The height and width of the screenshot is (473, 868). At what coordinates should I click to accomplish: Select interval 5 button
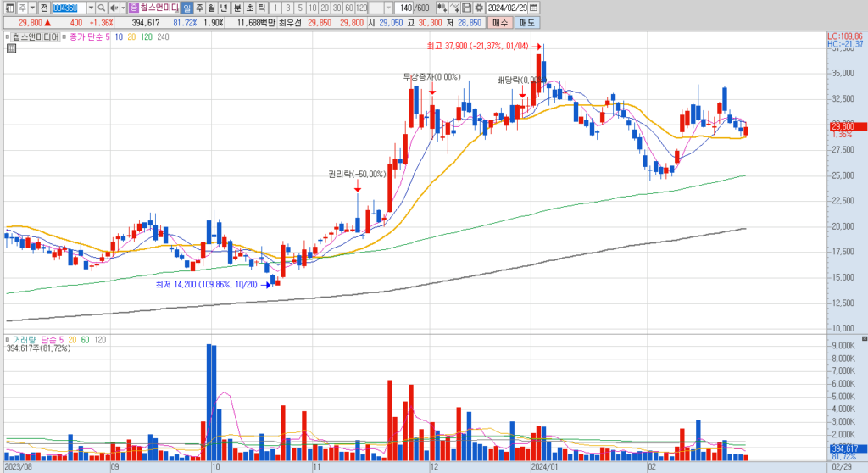pos(299,8)
